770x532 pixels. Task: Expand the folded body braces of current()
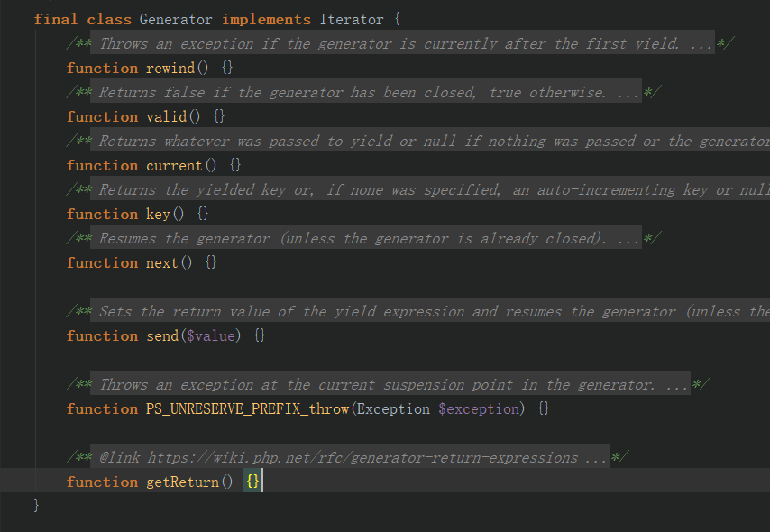[x=235, y=165]
